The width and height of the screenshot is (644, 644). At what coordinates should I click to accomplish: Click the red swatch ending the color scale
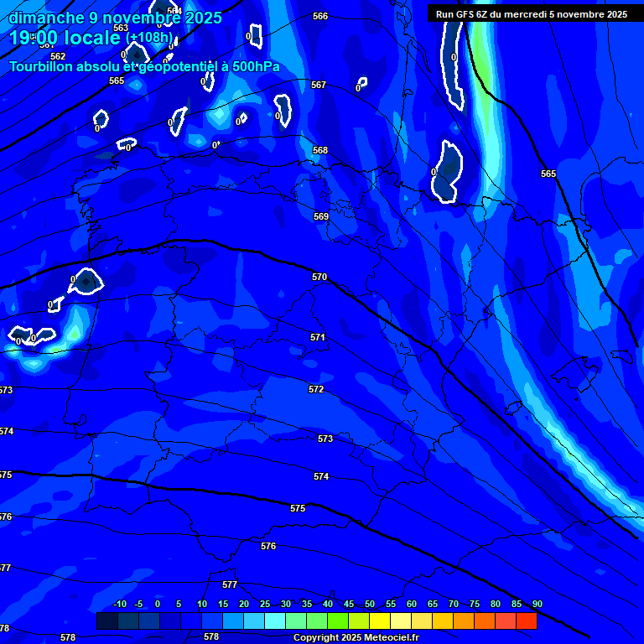pyautogui.click(x=526, y=621)
